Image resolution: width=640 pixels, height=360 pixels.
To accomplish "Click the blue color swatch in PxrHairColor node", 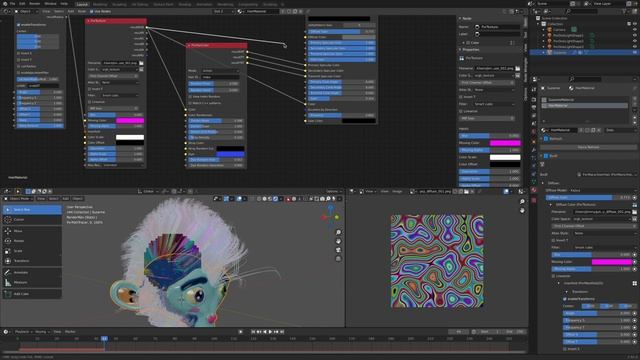I will tap(230, 154).
